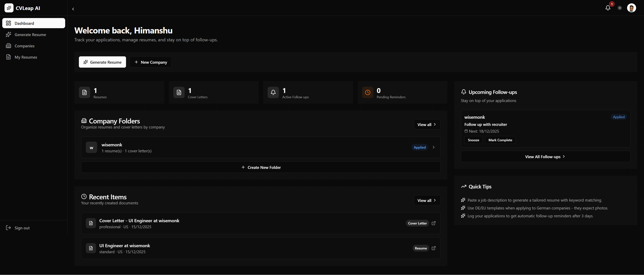Open Cover Letter - UI Engineer at wisemonk
Viewport: 644px width, 275px height.
pyautogui.click(x=261, y=223)
